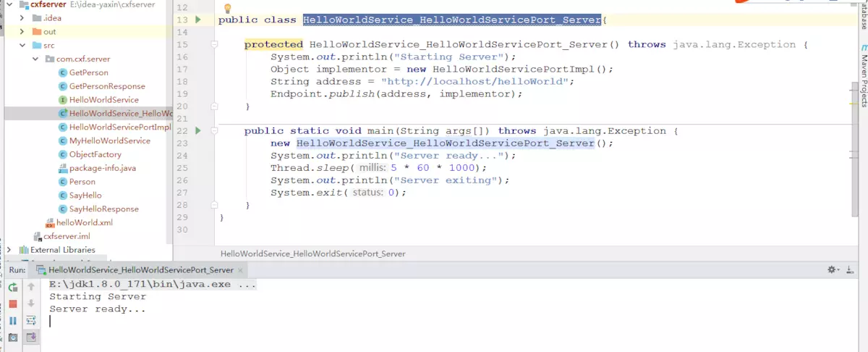Click the yellow lightbulb intention icon
The image size is (868, 352).
tap(227, 9)
